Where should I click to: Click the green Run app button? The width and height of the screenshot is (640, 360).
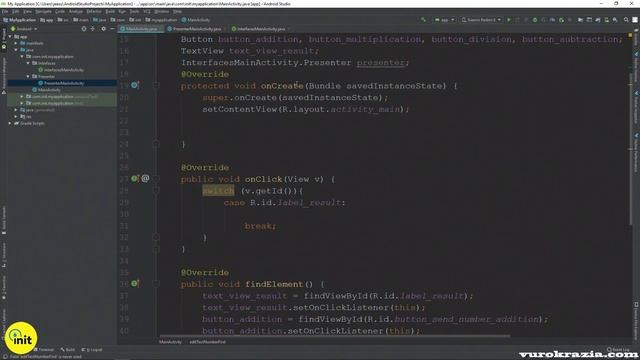(509, 20)
